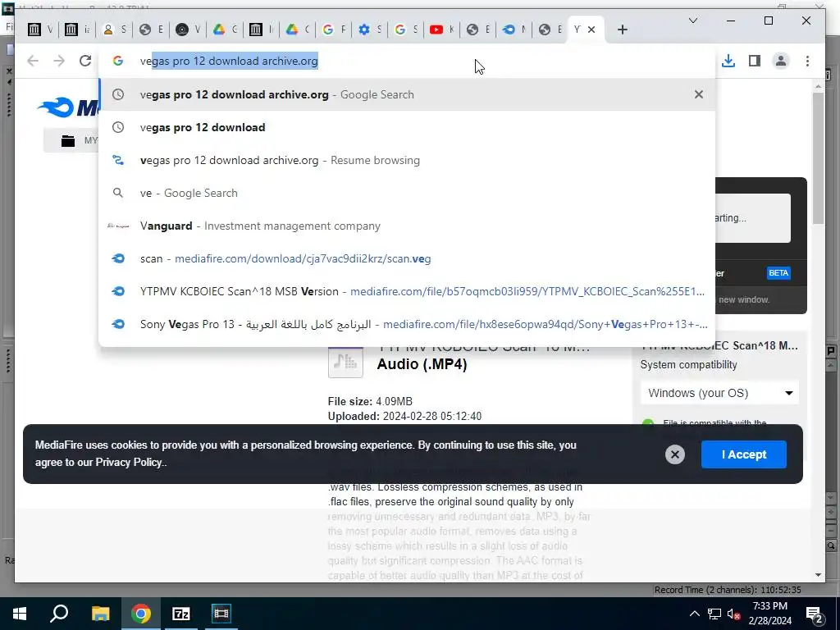Dismiss the cookie banner with X
This screenshot has height=630, width=840.
(675, 454)
